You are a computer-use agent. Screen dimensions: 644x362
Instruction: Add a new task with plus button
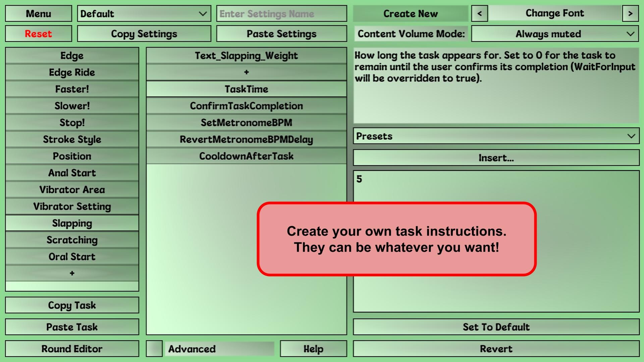point(72,273)
